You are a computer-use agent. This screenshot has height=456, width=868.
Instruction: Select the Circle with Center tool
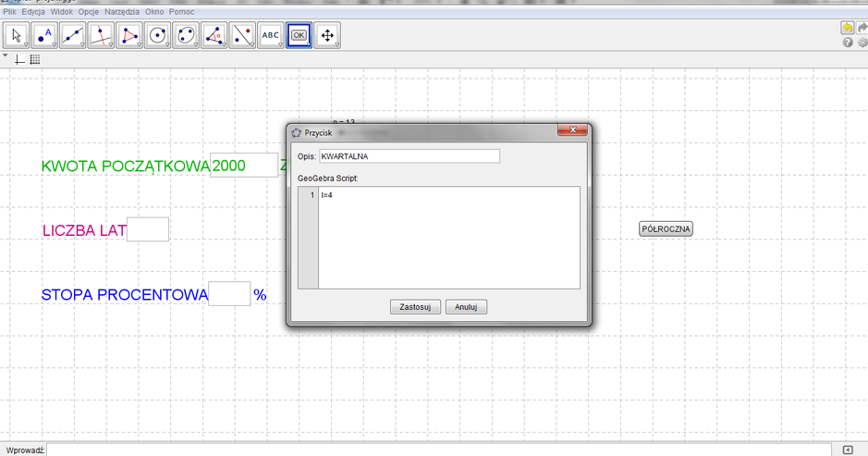[x=157, y=35]
